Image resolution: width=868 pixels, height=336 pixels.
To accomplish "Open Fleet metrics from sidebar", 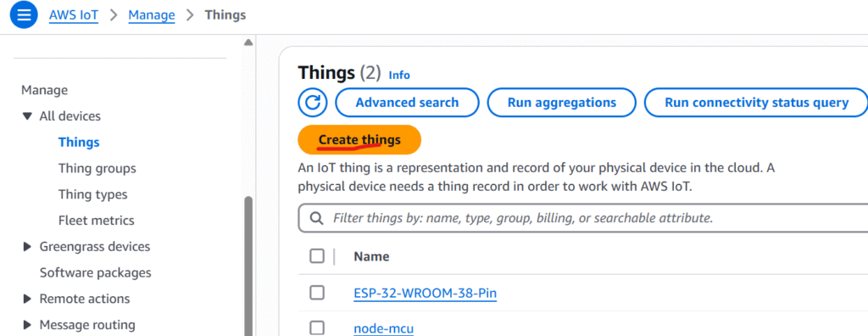I will [97, 220].
